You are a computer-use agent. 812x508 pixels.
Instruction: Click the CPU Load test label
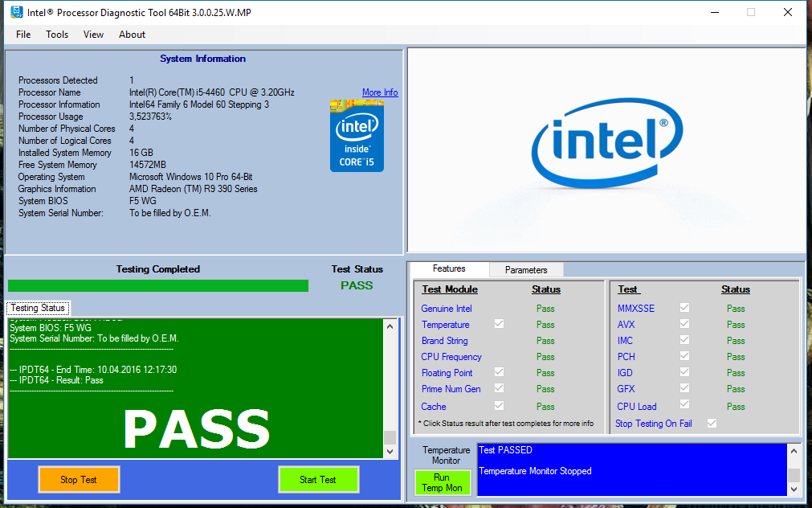[x=636, y=407]
